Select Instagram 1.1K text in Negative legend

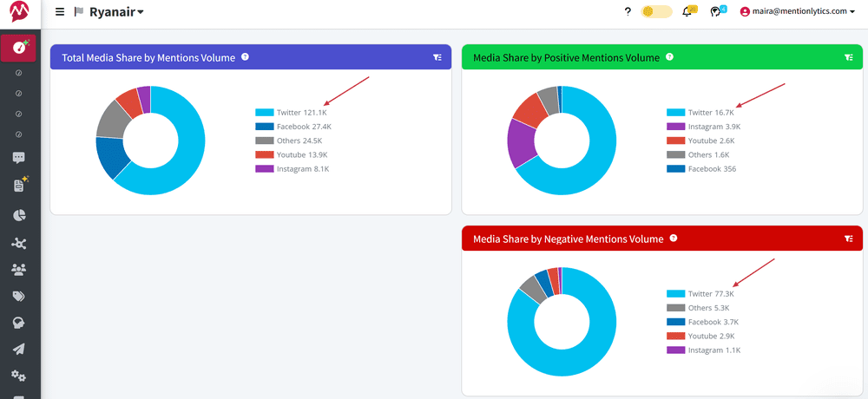[714, 350]
